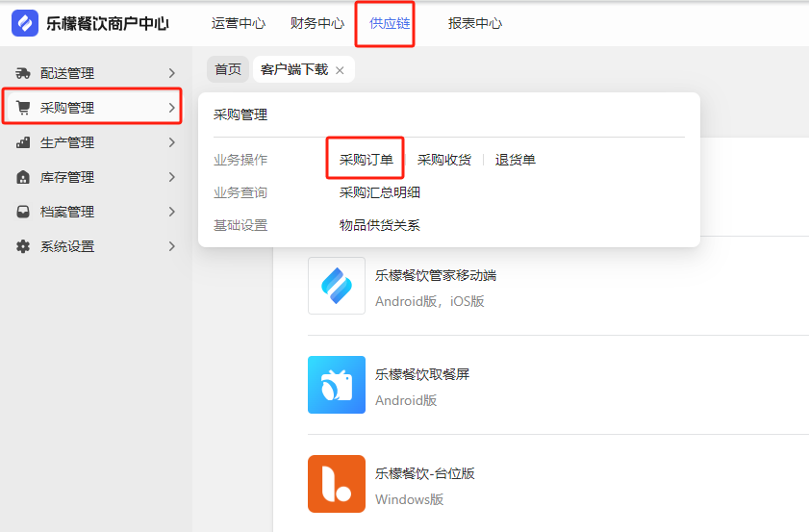809x532 pixels.
Task: Click the 采购管理 flyout heading
Action: coord(240,114)
